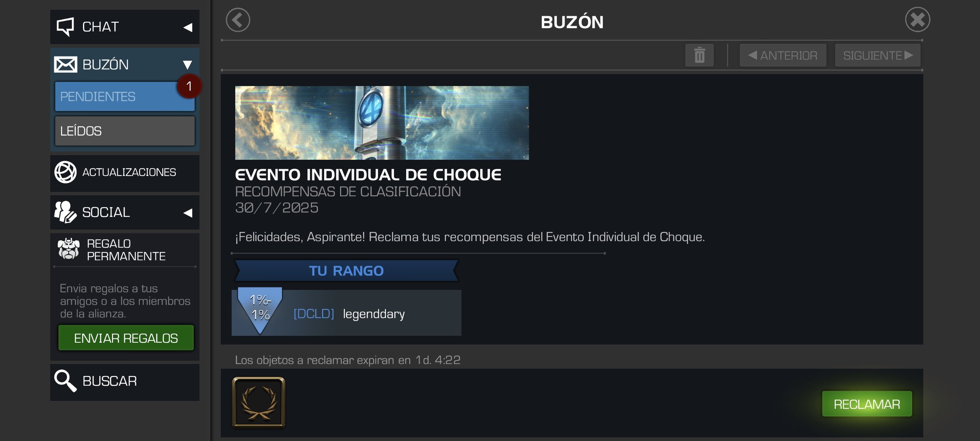Delete message with the trash can icon
This screenshot has height=441, width=980.
pyautogui.click(x=699, y=55)
